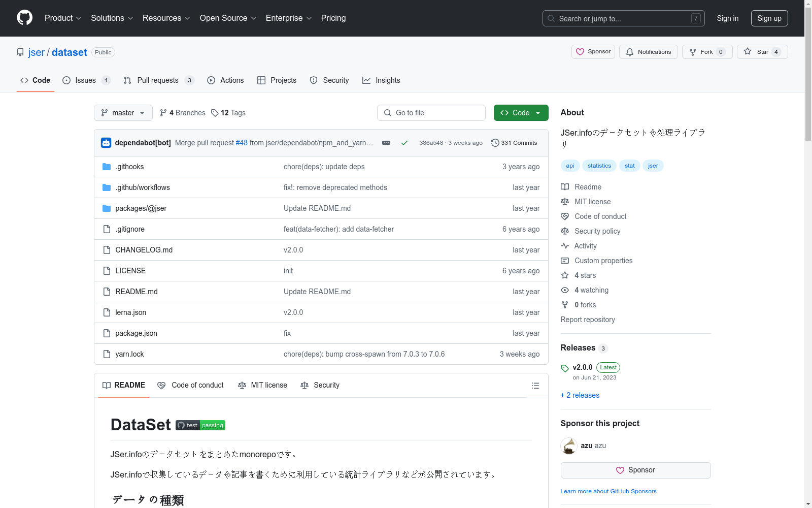Open the master branch dropdown

pos(123,113)
